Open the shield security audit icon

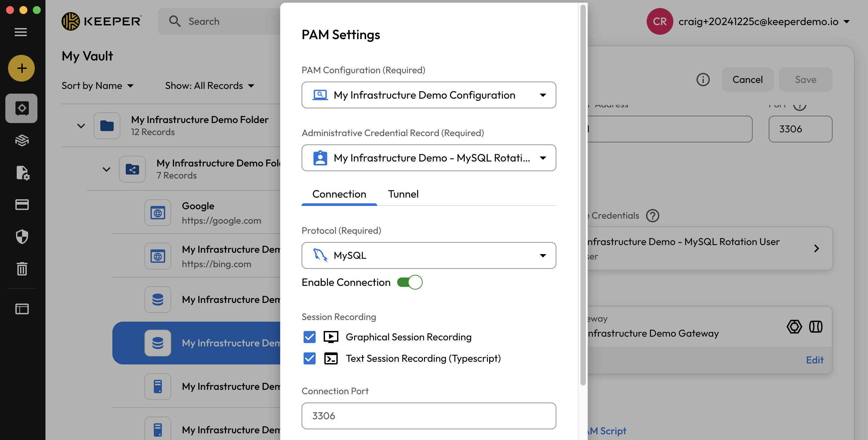(x=22, y=236)
